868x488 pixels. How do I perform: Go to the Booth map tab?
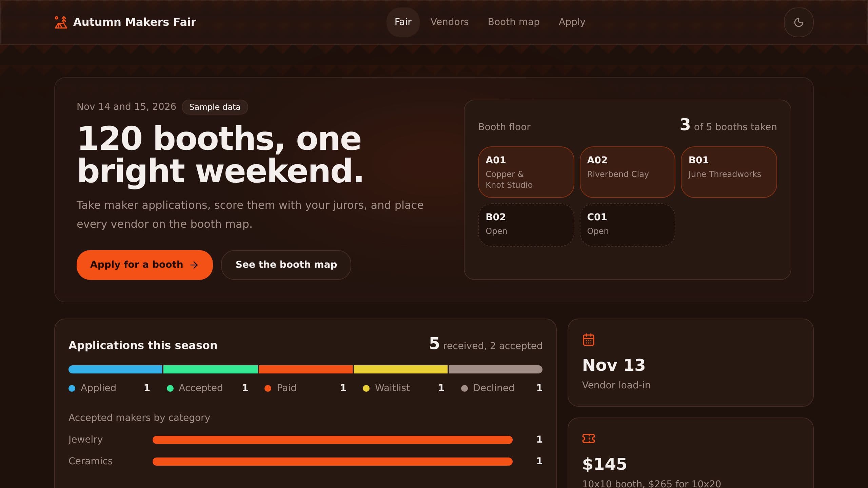(513, 22)
